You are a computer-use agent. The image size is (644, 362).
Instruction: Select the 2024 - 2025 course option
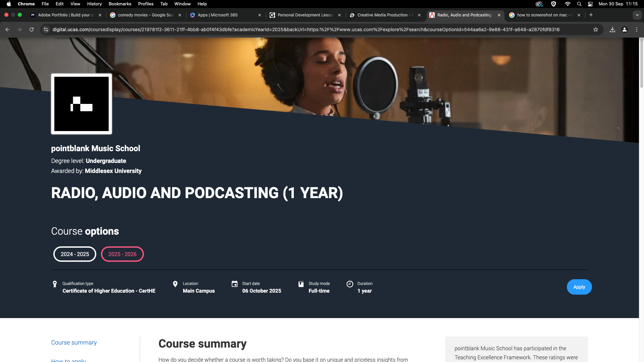click(75, 254)
